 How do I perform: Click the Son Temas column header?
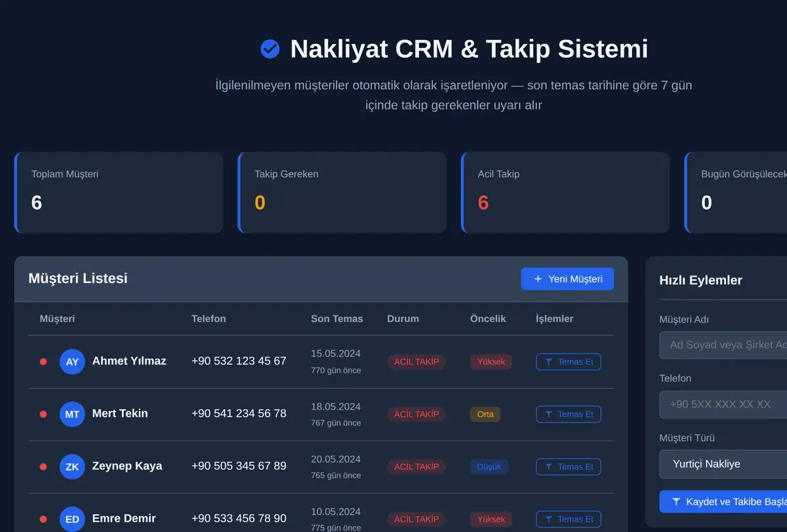pos(336,319)
